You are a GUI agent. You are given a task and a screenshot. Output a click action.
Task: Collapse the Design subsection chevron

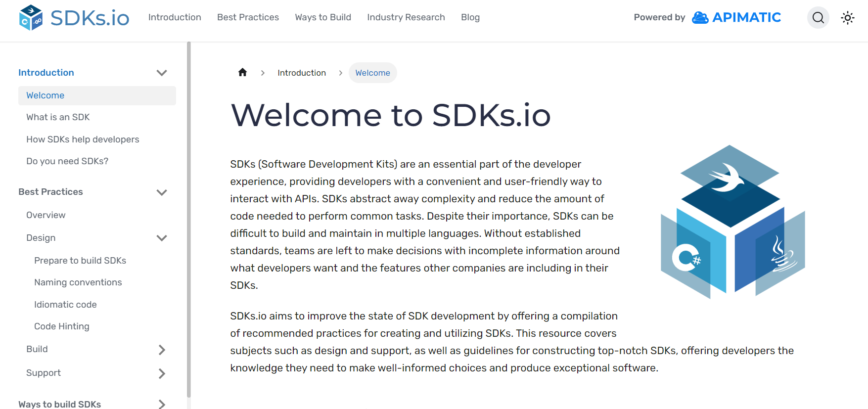(x=162, y=238)
